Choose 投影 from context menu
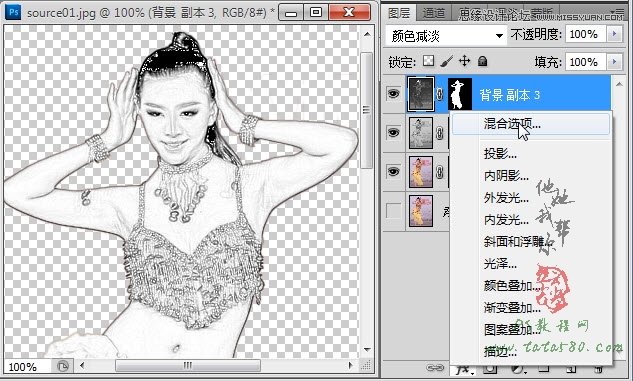Image resolution: width=633 pixels, height=381 pixels. point(500,154)
